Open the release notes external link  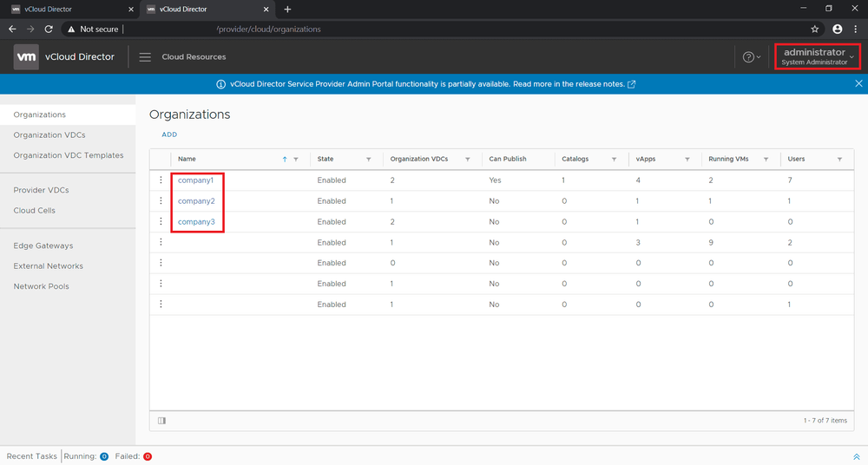click(x=630, y=84)
